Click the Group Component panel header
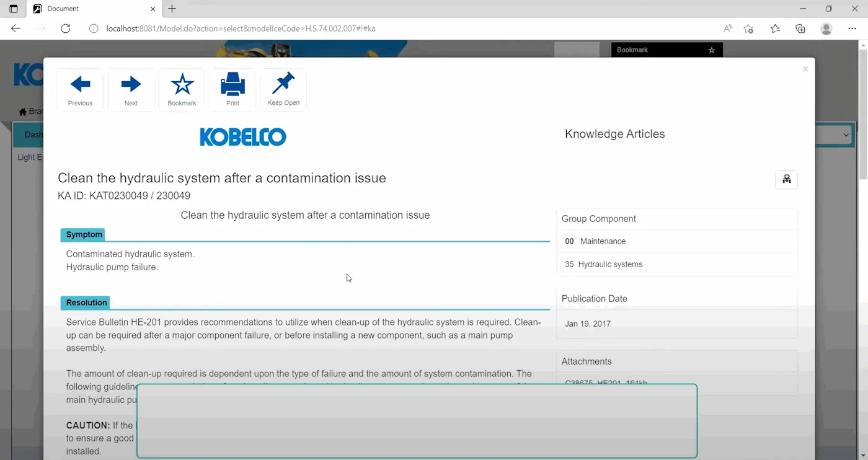 (676, 219)
